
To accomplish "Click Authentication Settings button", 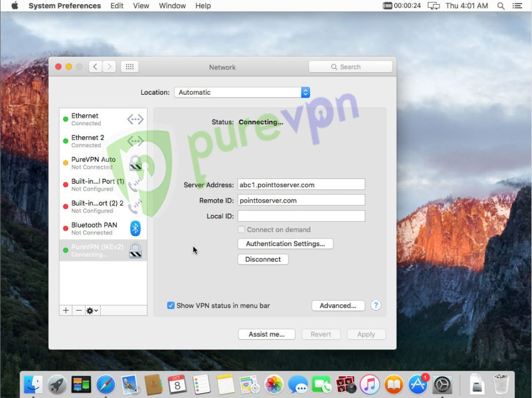I will [x=285, y=244].
